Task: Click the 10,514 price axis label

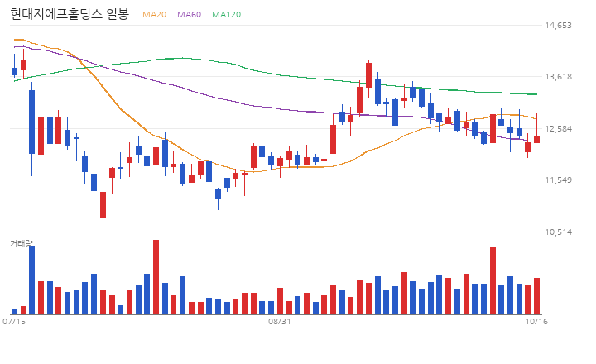Action: (x=558, y=232)
